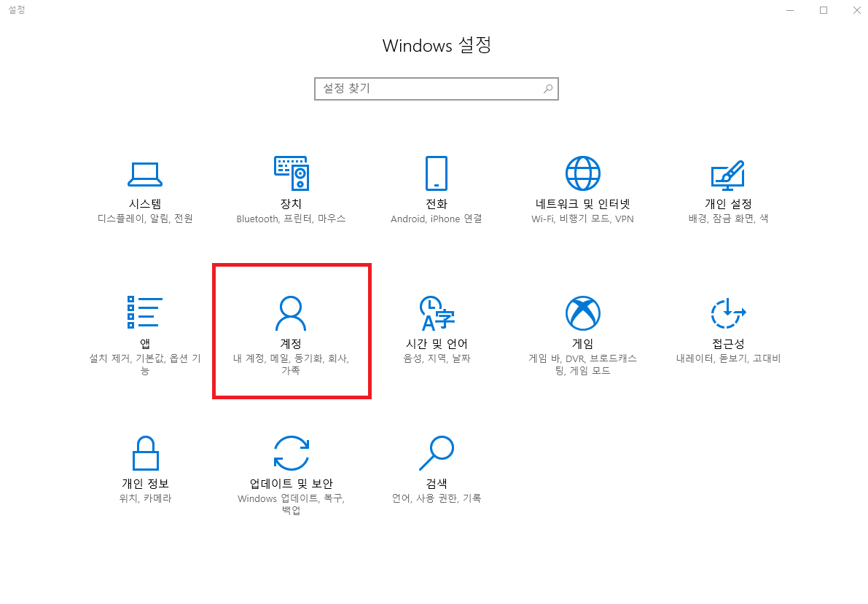Click the '위치, 카메라' description

pos(145,498)
